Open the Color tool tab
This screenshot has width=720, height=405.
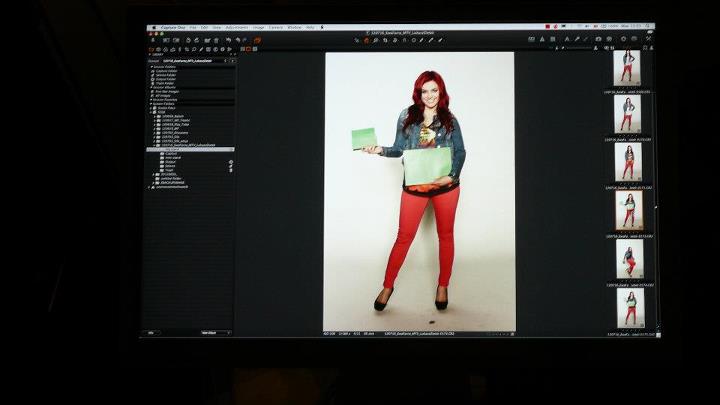(x=165, y=49)
